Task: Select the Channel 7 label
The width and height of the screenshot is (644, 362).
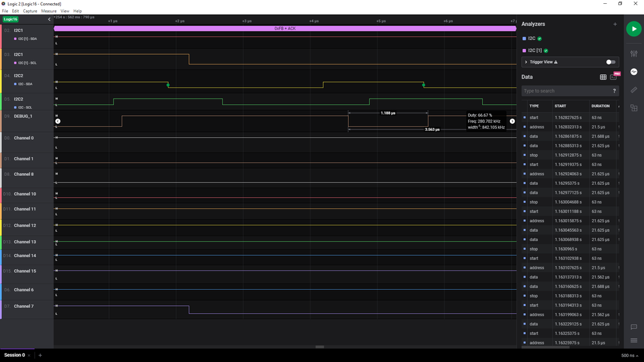Action: click(x=24, y=307)
